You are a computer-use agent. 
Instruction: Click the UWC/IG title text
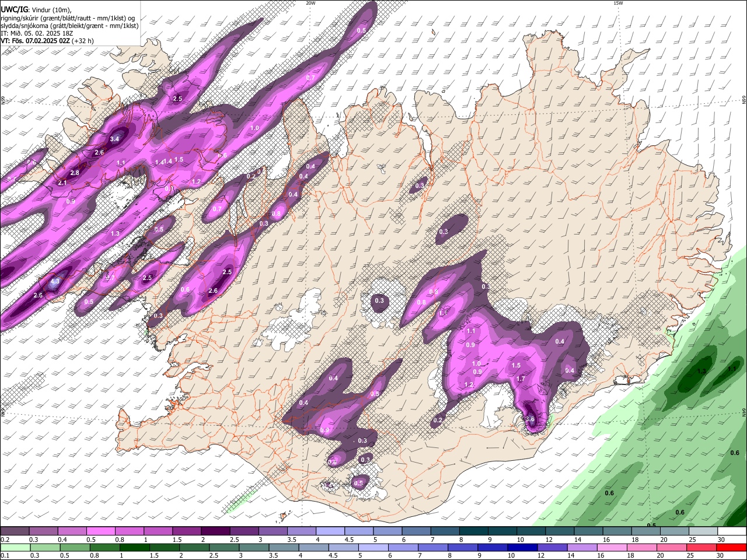(13, 10)
